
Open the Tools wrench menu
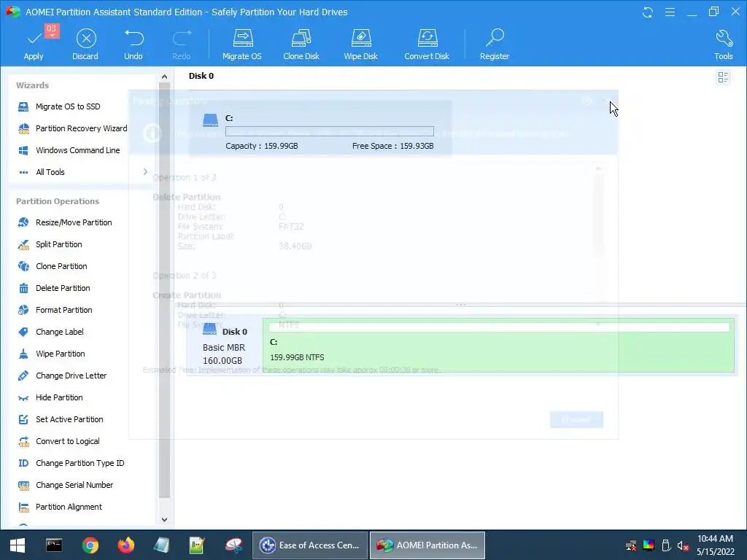pos(724,44)
